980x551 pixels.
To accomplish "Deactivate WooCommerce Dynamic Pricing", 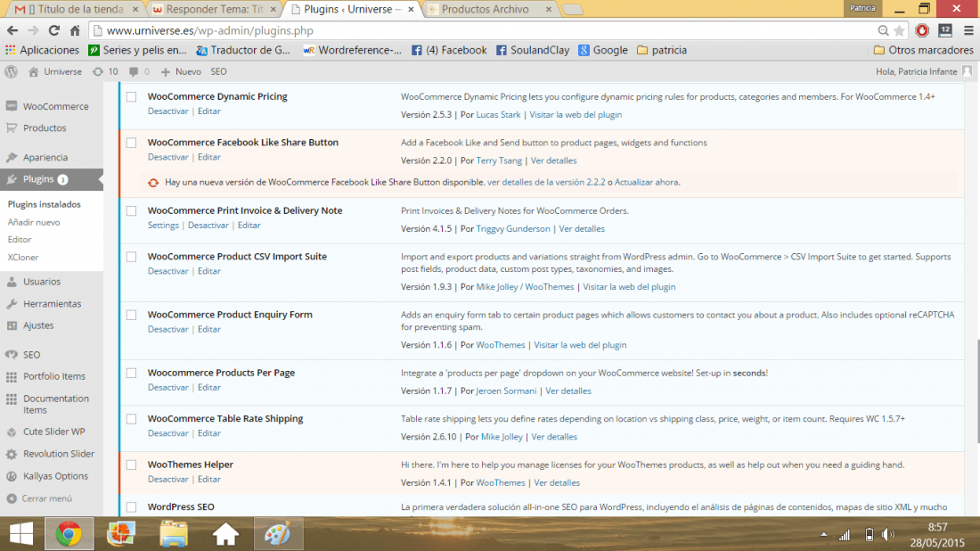I will [168, 111].
